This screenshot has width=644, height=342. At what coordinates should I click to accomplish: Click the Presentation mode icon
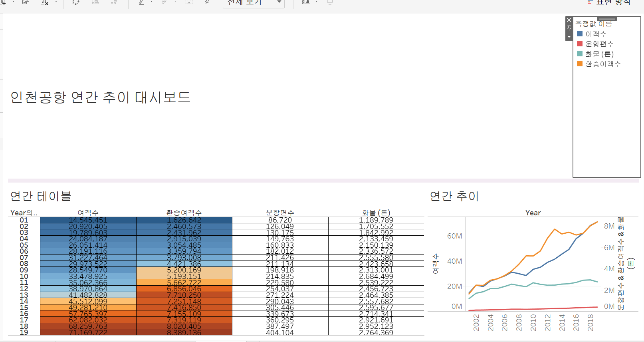(x=330, y=2)
